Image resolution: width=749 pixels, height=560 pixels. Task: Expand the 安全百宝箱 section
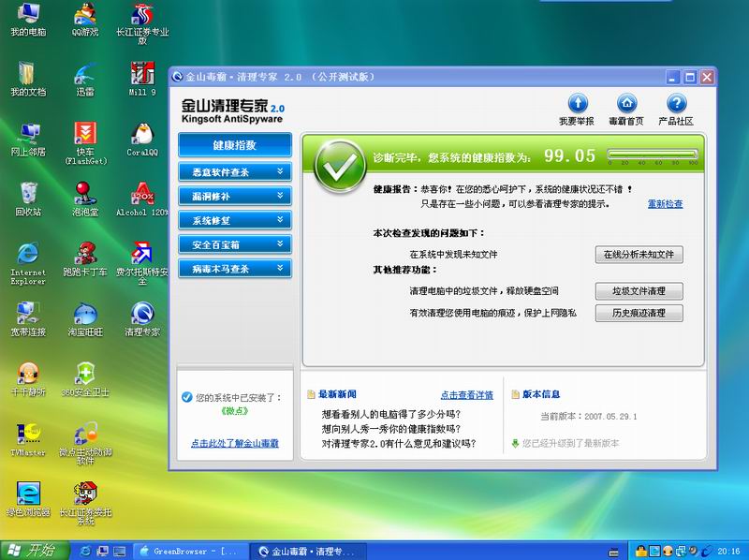[235, 244]
